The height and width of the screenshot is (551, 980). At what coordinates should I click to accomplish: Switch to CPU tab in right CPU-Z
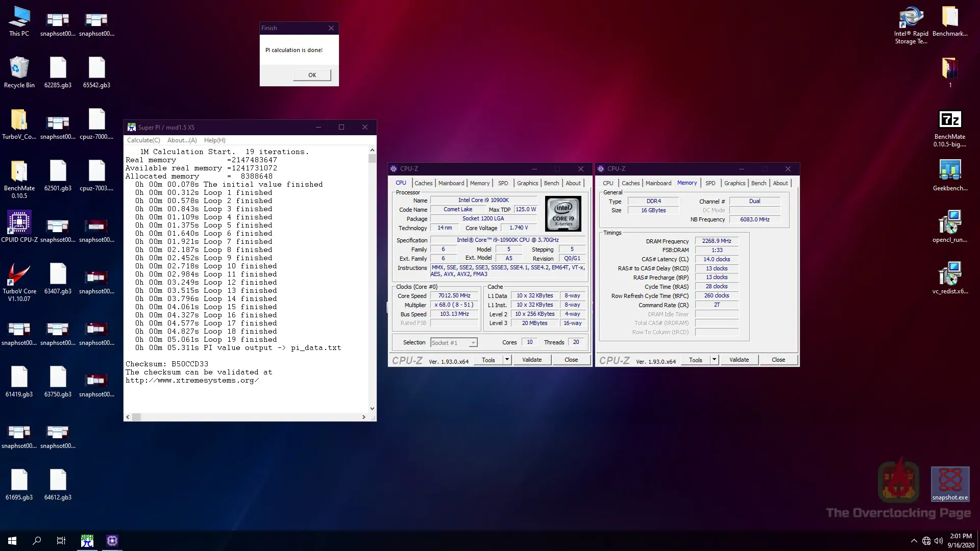point(608,183)
